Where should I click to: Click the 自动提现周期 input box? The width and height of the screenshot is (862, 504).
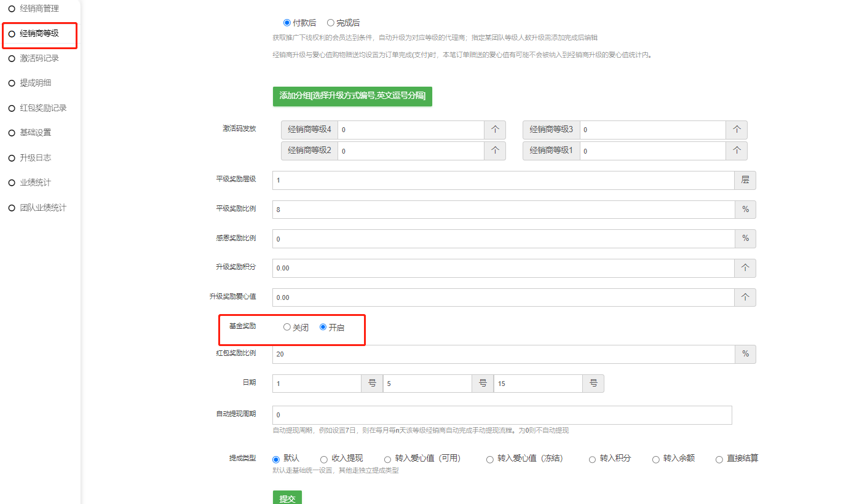(502, 415)
